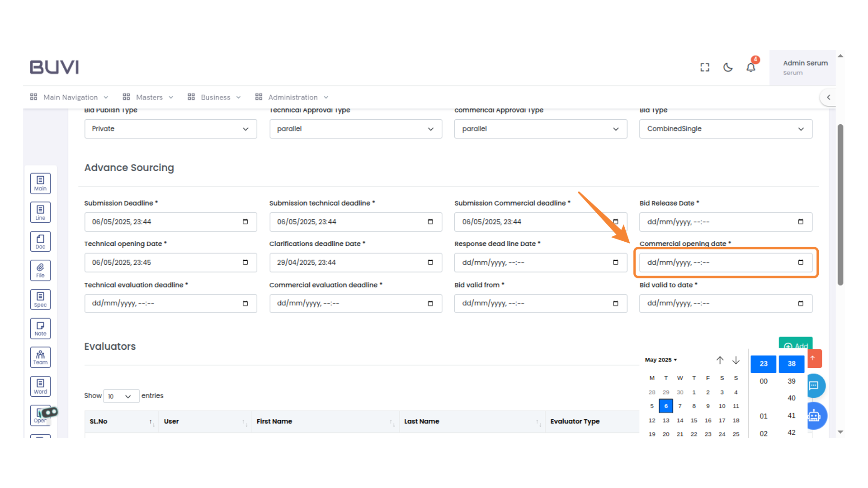Screen dimensions: 868x488
Task: Open the Administration menu
Action: [x=292, y=97]
